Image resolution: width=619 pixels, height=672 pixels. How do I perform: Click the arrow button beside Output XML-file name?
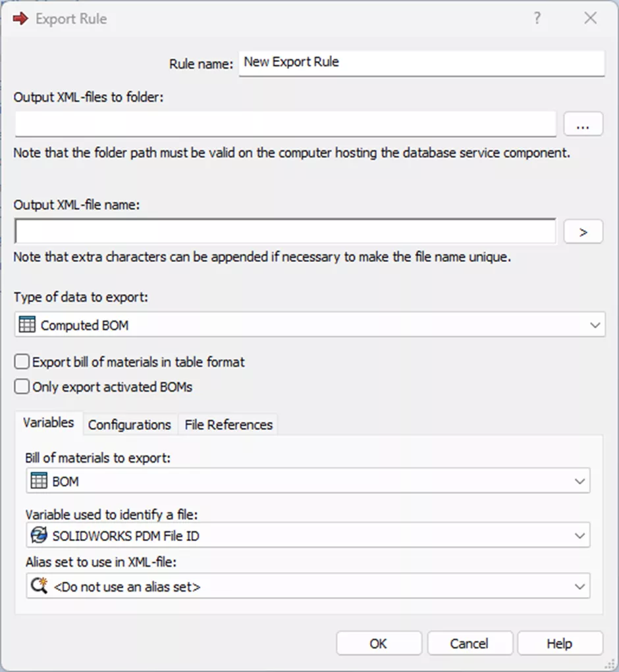pos(583,230)
